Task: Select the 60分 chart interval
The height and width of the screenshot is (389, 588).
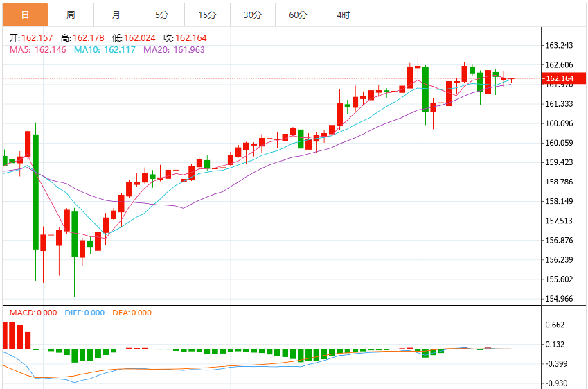Action: click(x=298, y=15)
